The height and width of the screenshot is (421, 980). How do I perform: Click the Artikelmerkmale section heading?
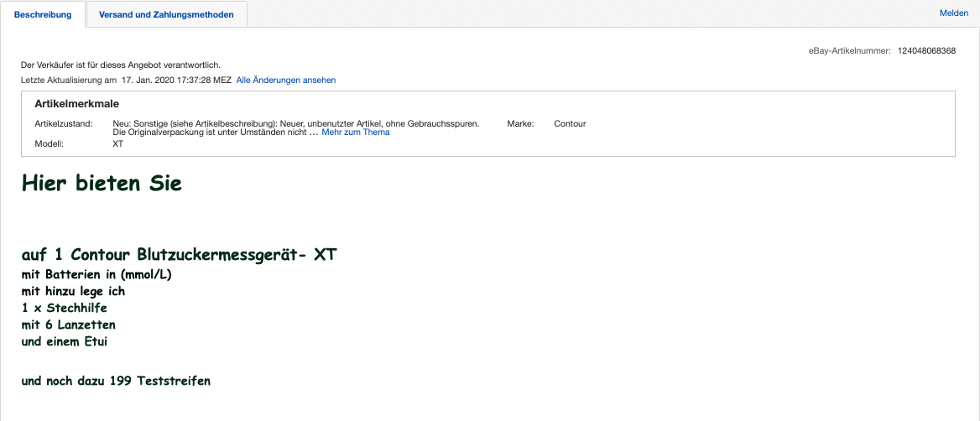click(76, 104)
